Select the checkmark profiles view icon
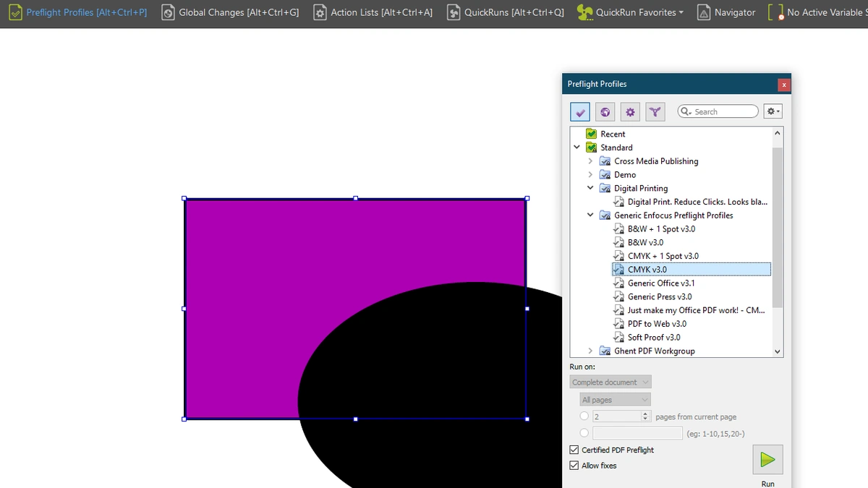868x488 pixels. (580, 112)
